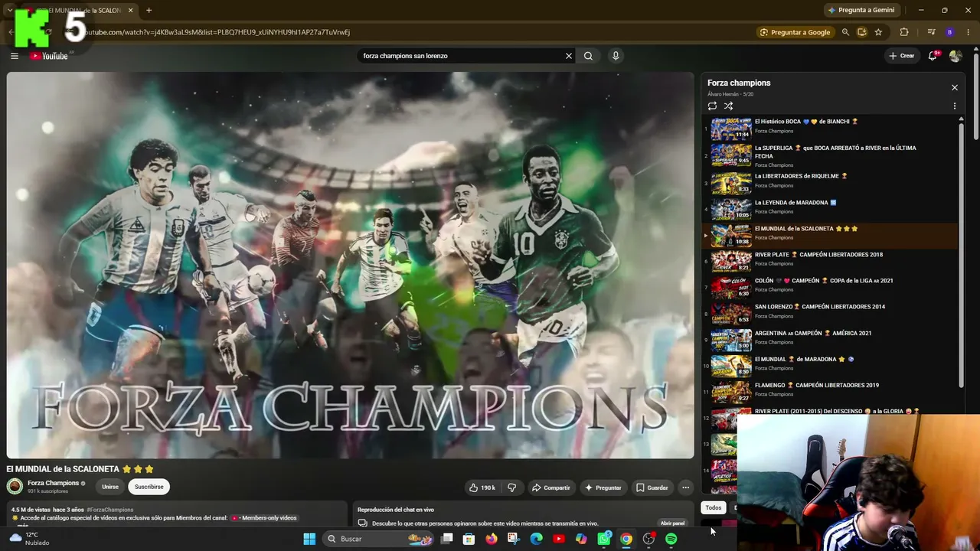Screen dimensions: 980x551
Task: Open Spotify from the taskbar
Action: 671,539
